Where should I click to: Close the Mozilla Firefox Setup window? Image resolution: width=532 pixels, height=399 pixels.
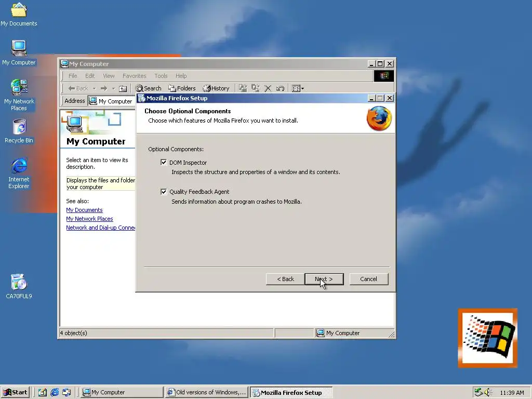tap(390, 98)
